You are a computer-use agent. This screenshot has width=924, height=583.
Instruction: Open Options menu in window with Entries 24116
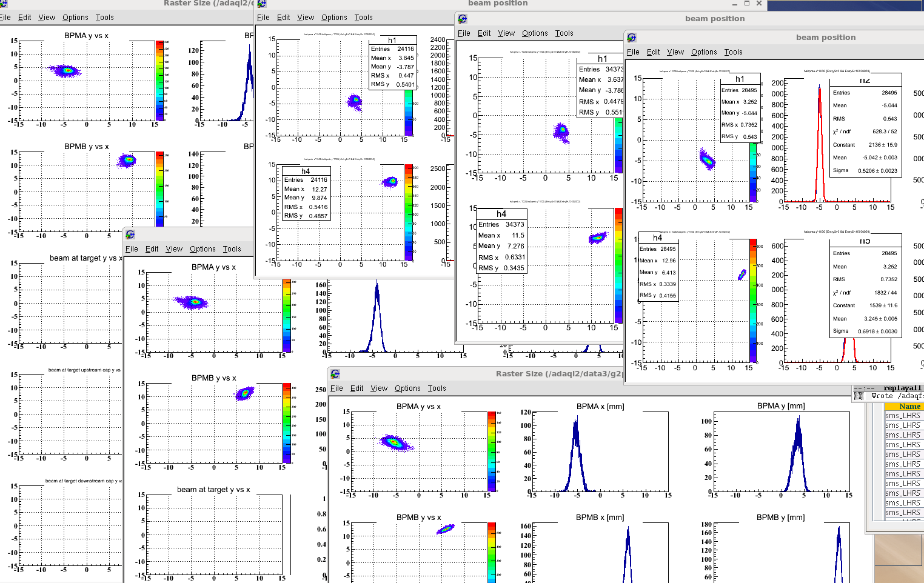point(334,18)
